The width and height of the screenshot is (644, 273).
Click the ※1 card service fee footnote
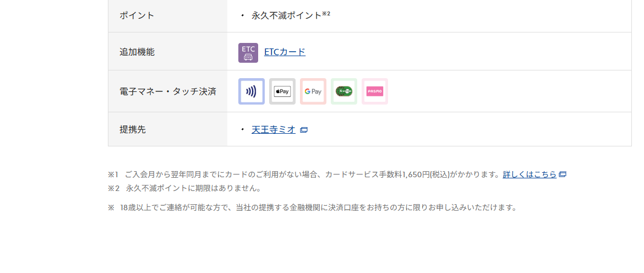337,174
